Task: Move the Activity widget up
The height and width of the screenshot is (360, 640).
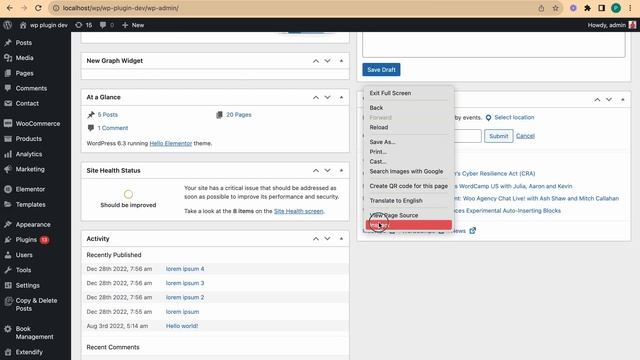Action: pyautogui.click(x=316, y=239)
